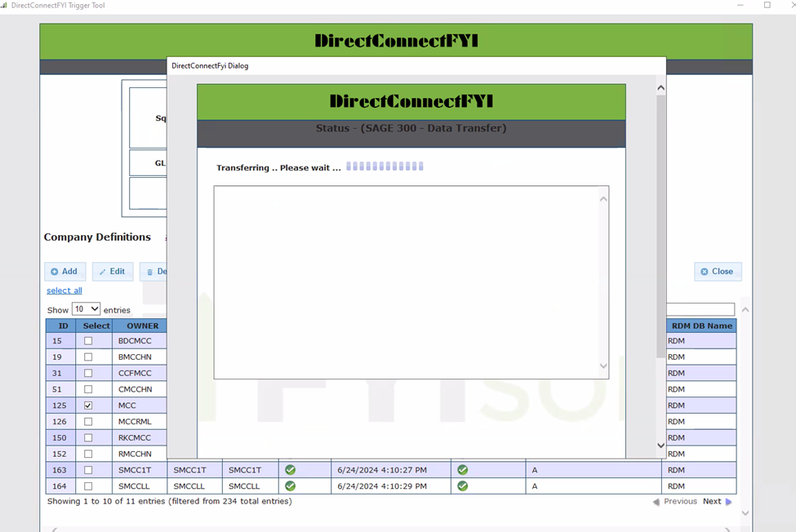796x532 pixels.
Task: Maximize the DirectConnectFYI Trigger Tool window
Action: tap(767, 5)
